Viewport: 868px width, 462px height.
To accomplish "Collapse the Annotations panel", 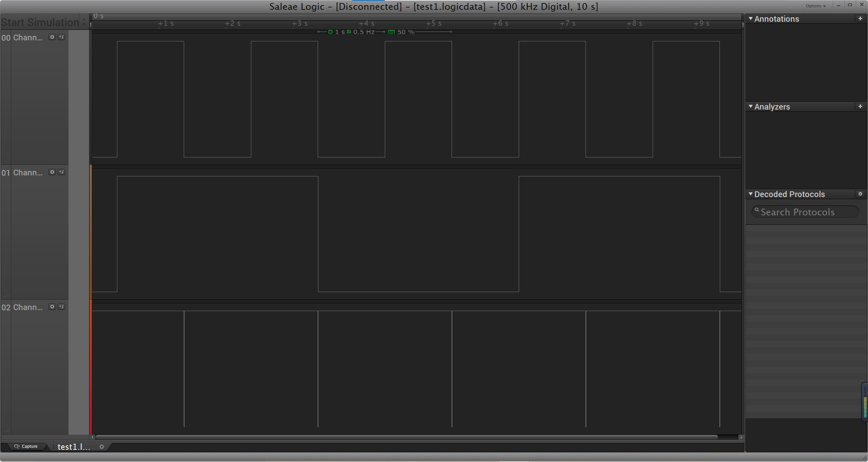I will [x=751, y=19].
